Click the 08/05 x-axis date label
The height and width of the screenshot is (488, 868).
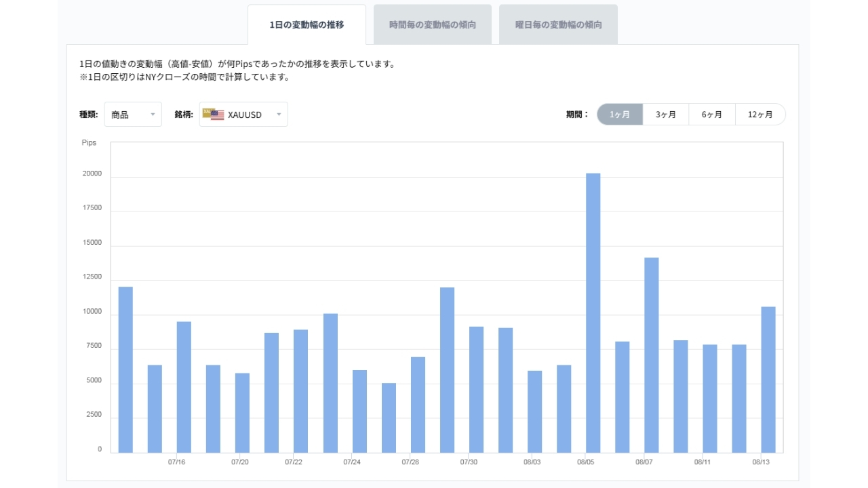click(586, 462)
